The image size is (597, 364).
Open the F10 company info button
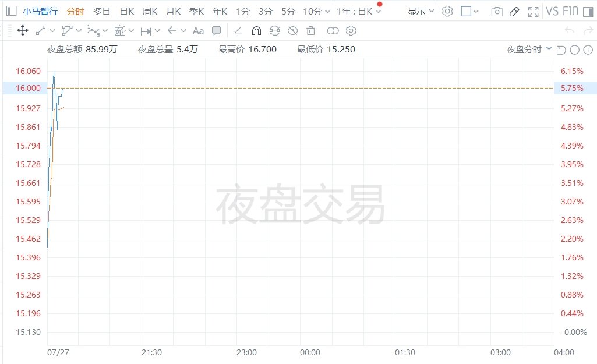[x=570, y=12]
